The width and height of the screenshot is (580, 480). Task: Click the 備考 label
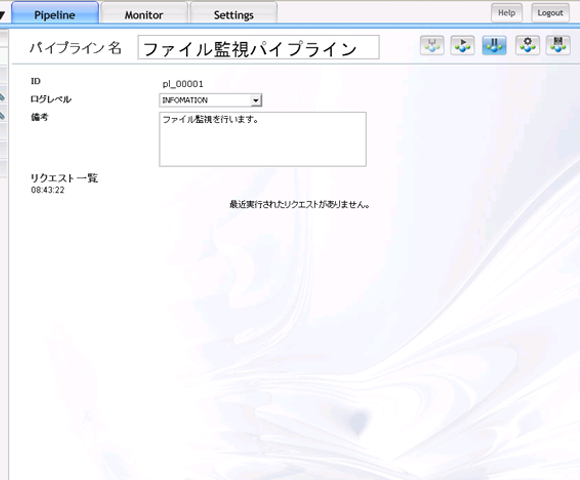(x=39, y=117)
